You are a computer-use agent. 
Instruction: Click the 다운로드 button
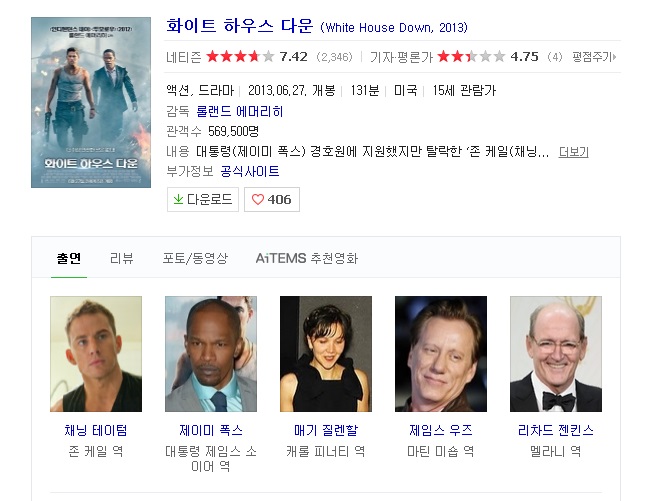[203, 199]
